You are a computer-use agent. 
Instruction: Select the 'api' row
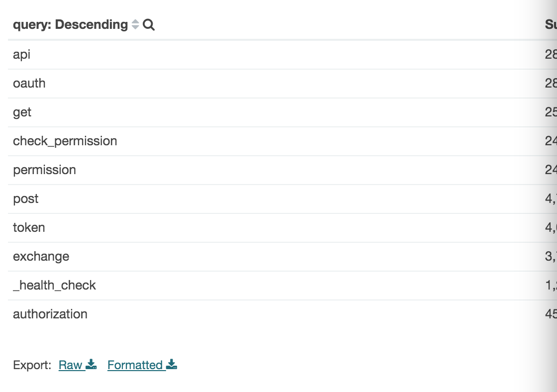tap(22, 54)
